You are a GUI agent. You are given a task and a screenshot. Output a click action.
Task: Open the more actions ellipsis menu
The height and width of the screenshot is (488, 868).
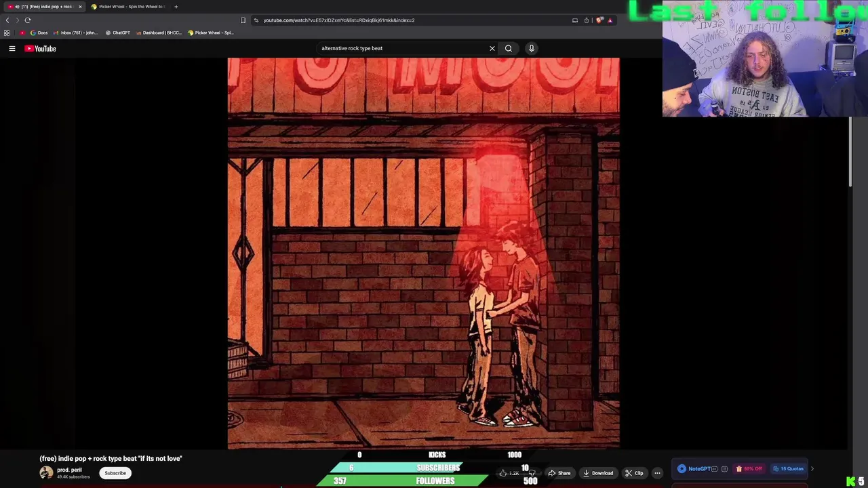pos(657,473)
